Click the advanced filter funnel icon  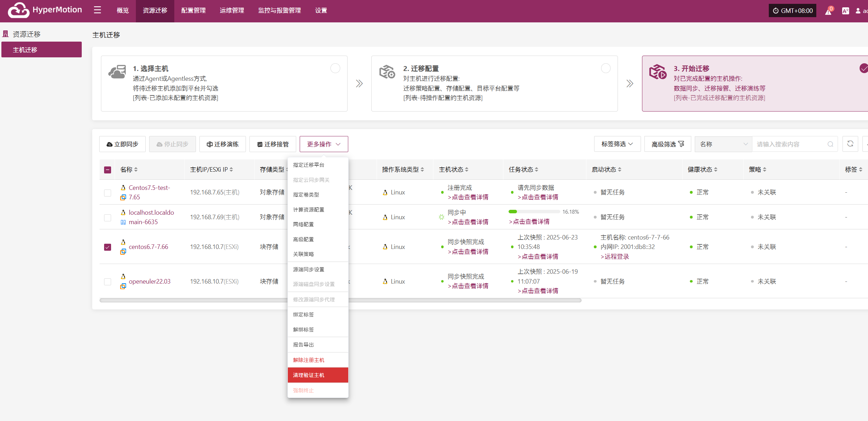(x=681, y=144)
